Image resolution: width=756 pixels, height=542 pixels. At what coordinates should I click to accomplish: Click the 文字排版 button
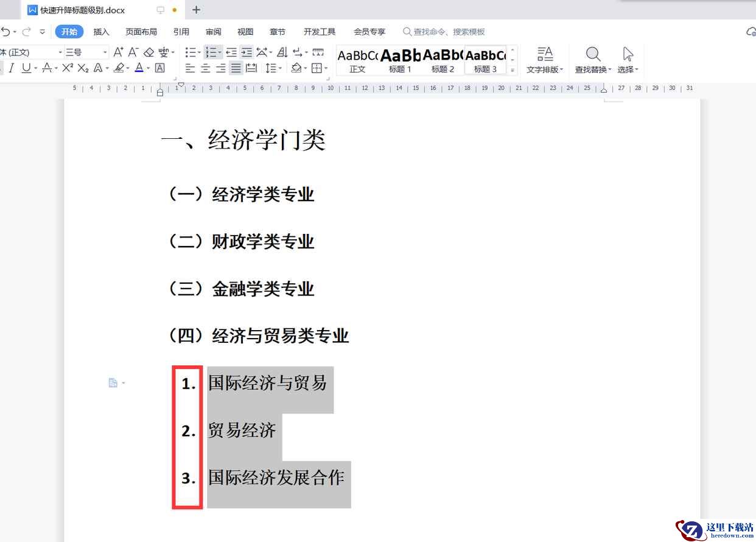pos(545,60)
